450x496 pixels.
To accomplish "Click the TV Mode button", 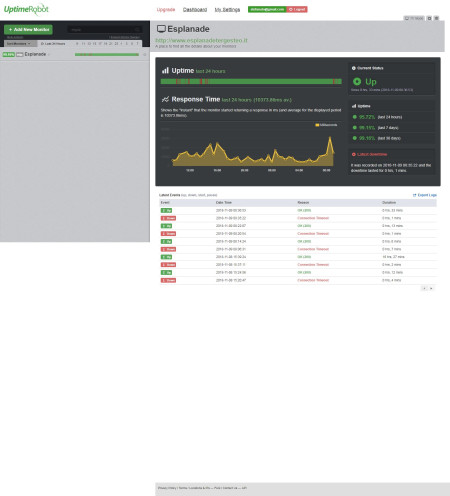I will 414,18.
